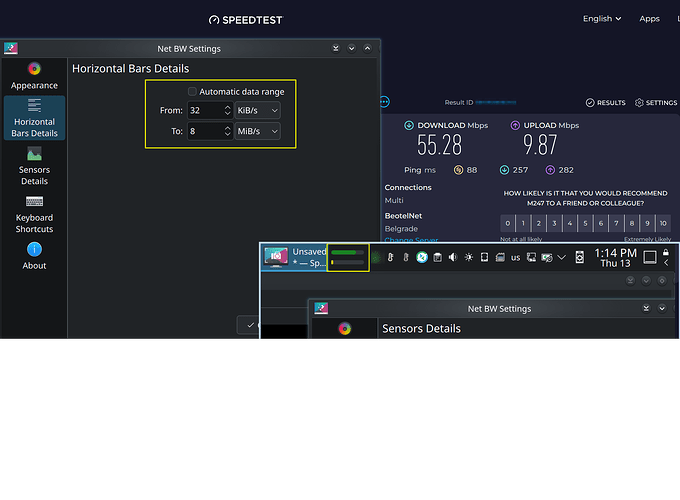This screenshot has width=680, height=500.
Task: Open the English language dropdown
Action: point(602,19)
